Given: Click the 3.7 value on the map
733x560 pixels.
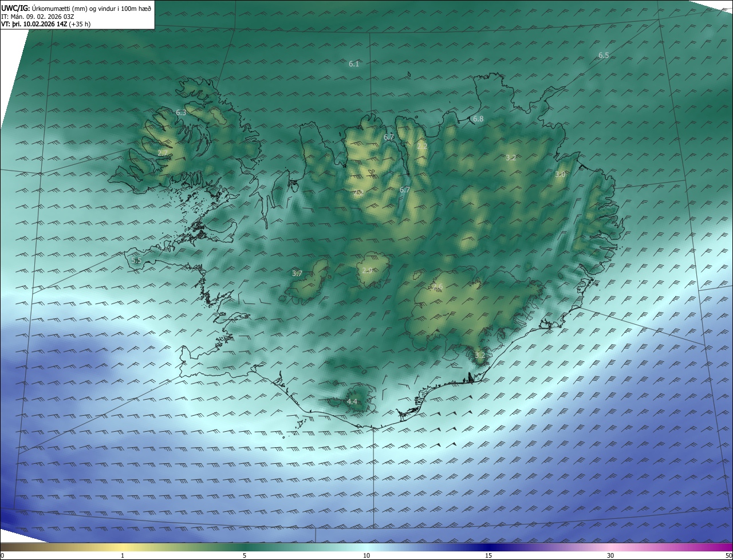Looking at the screenshot, I should (297, 273).
